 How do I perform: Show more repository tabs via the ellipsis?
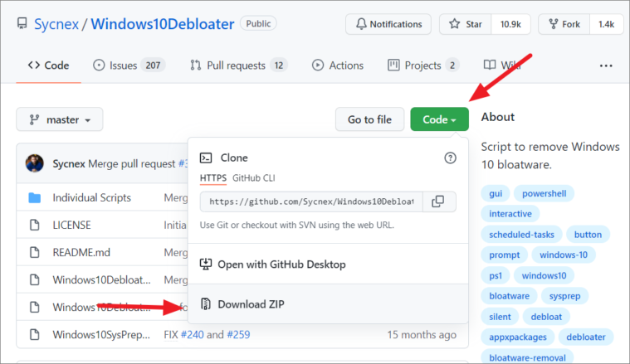pos(606,66)
